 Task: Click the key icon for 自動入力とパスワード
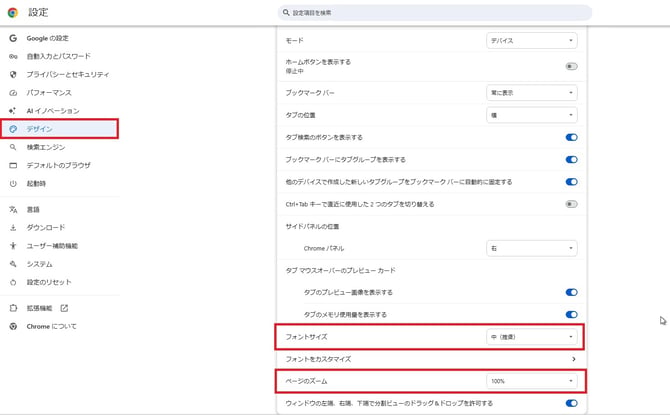pyautogui.click(x=13, y=56)
